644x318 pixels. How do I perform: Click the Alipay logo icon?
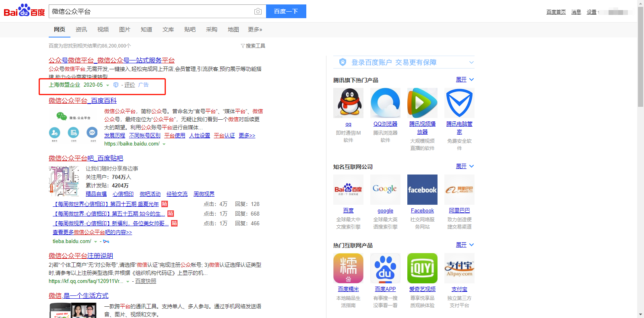pyautogui.click(x=459, y=268)
